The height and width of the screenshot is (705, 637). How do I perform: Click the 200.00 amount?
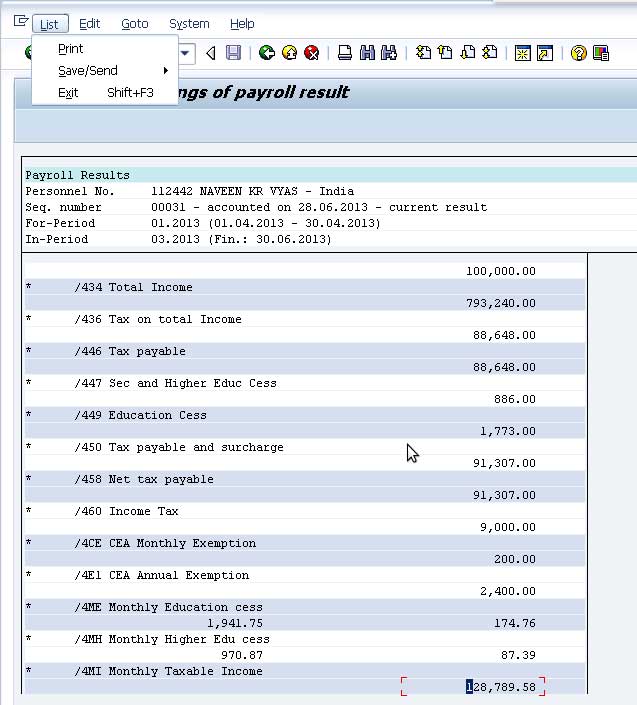pos(515,559)
